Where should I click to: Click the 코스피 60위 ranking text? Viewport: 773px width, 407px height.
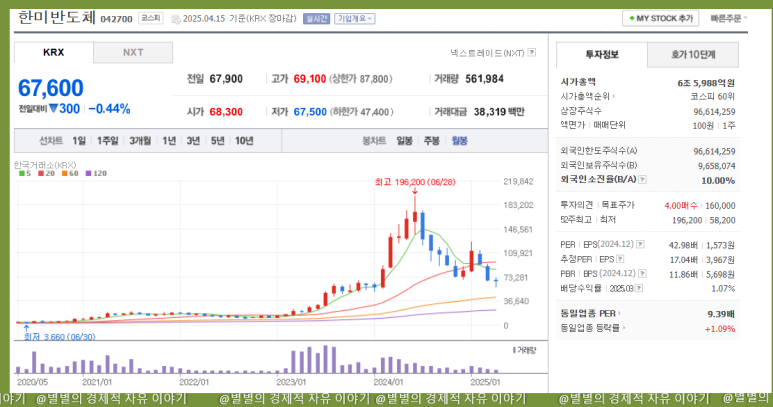(x=712, y=97)
